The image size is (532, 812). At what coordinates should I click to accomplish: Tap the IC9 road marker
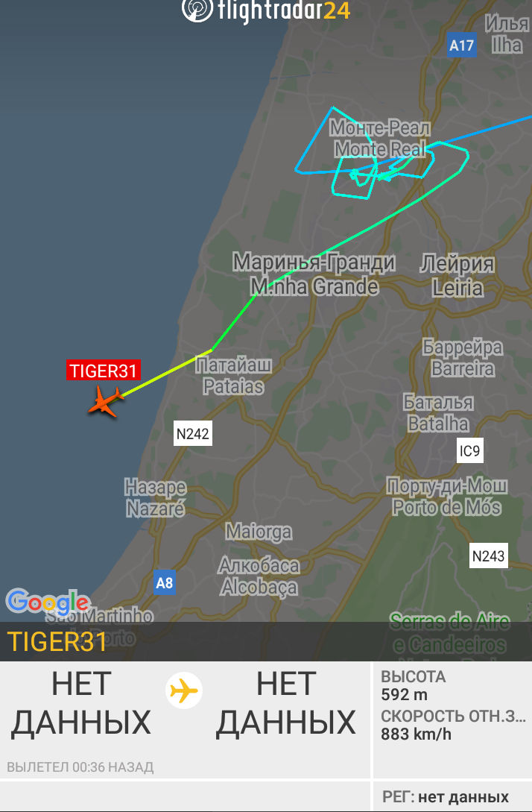pyautogui.click(x=470, y=451)
